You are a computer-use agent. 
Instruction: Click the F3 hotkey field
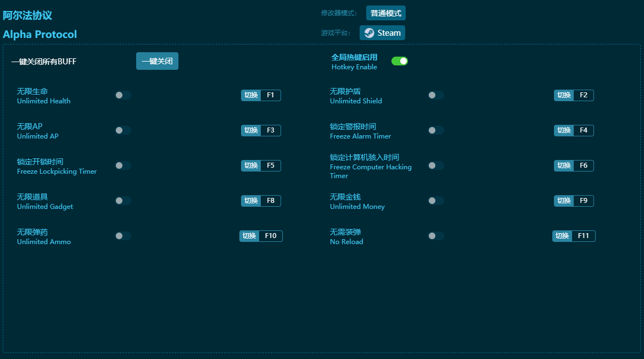(x=271, y=130)
